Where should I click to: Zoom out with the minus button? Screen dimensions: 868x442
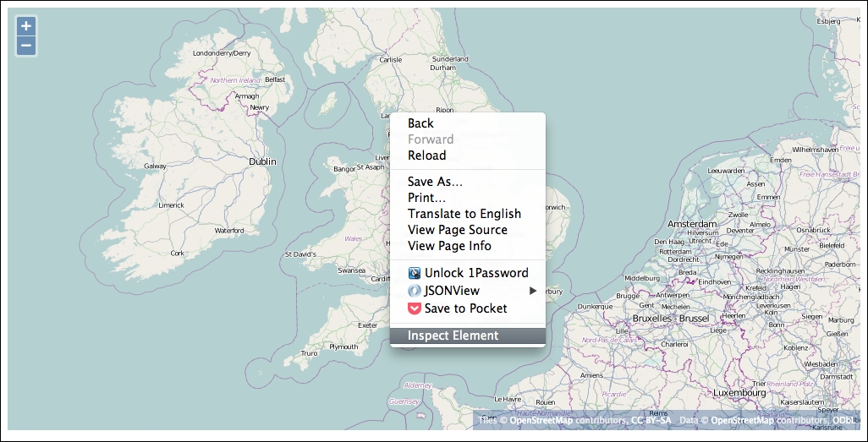[26, 46]
